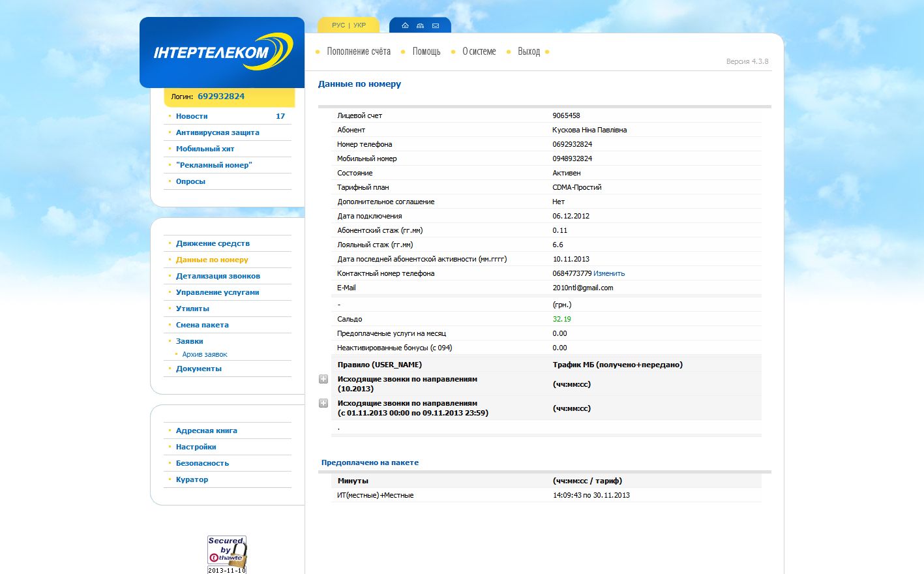
Task: Expand outgoing calls from 01.11.2013 to 09.11.2013
Action: (323, 403)
